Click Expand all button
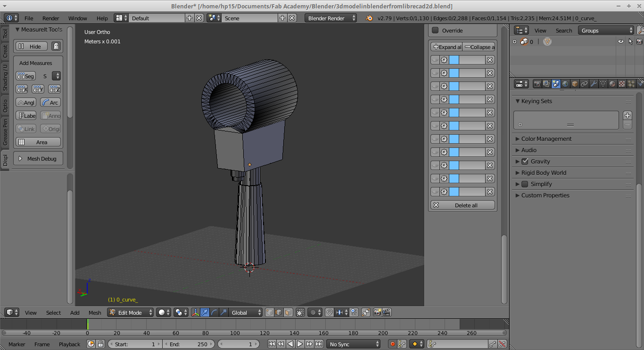644x350 pixels. pyautogui.click(x=447, y=47)
